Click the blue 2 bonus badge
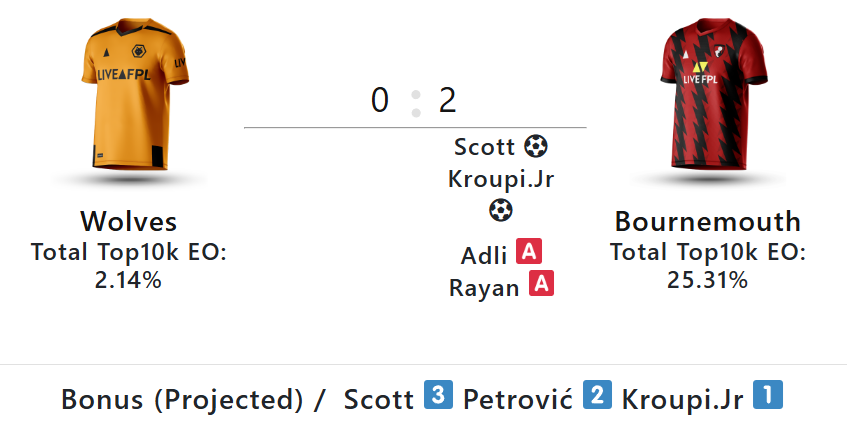847x423 pixels. 597,396
